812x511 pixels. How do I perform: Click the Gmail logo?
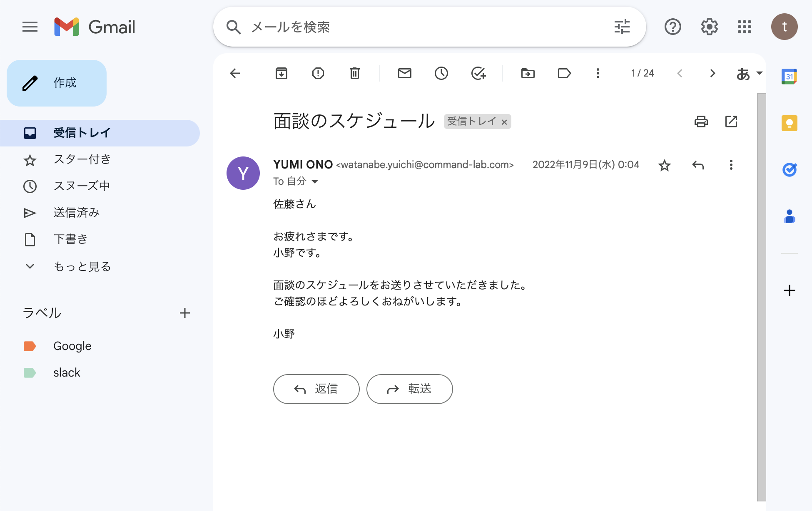click(x=95, y=27)
